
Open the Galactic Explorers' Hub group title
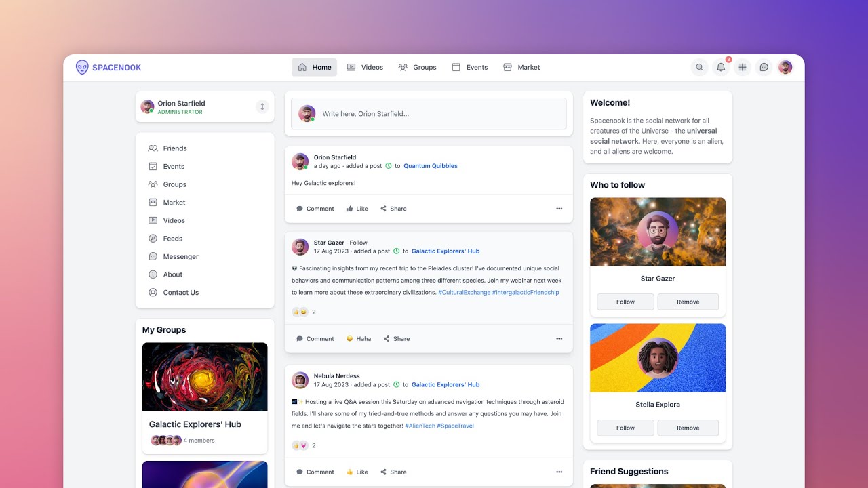[195, 424]
